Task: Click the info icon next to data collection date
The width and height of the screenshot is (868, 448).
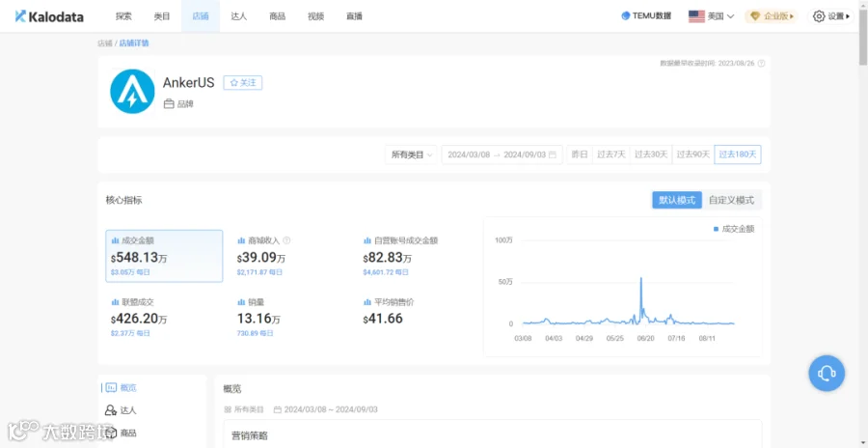Action: click(x=761, y=63)
